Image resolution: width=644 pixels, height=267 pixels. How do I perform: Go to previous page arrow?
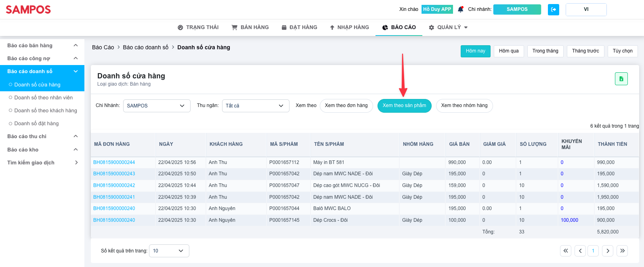point(580,251)
